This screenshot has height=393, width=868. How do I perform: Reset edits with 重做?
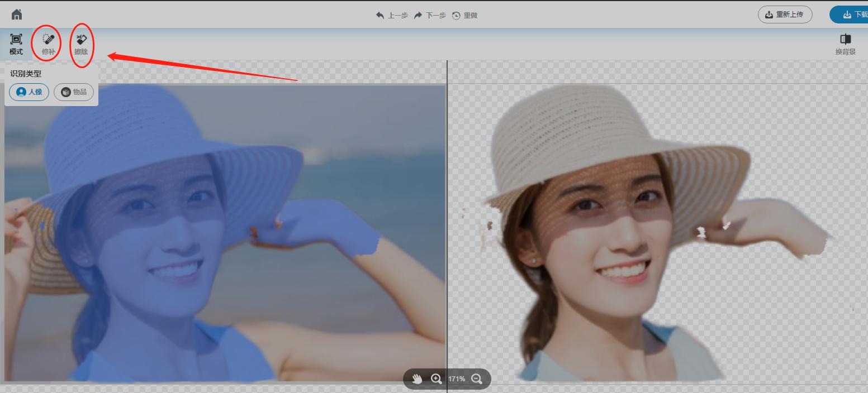tap(464, 16)
